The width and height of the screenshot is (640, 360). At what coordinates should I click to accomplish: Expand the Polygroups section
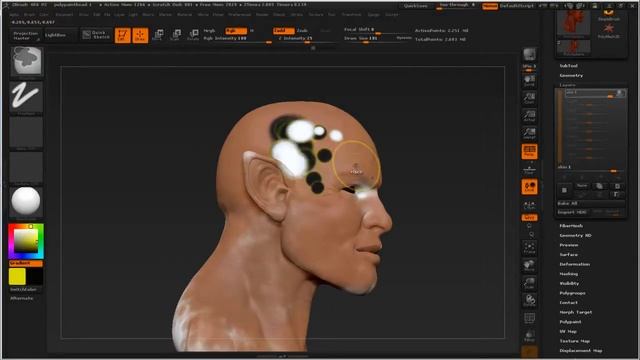[x=573, y=293]
